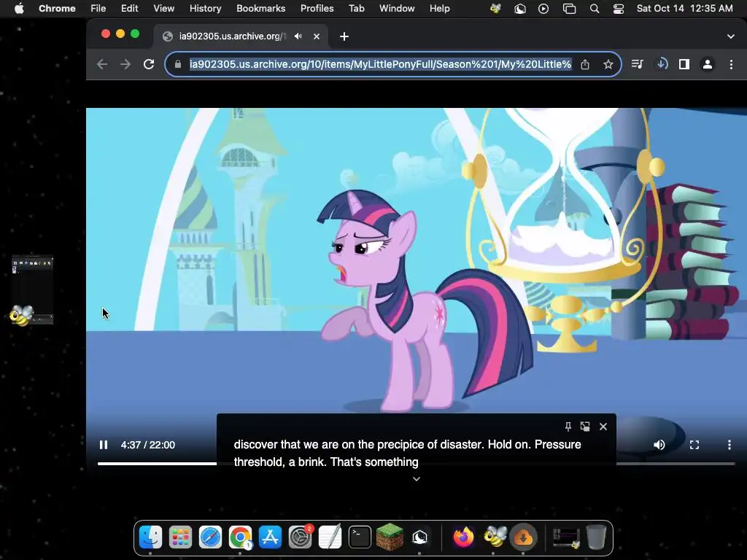Enter fullscreen video mode
Viewport: 747px width, 560px height.
(x=694, y=445)
